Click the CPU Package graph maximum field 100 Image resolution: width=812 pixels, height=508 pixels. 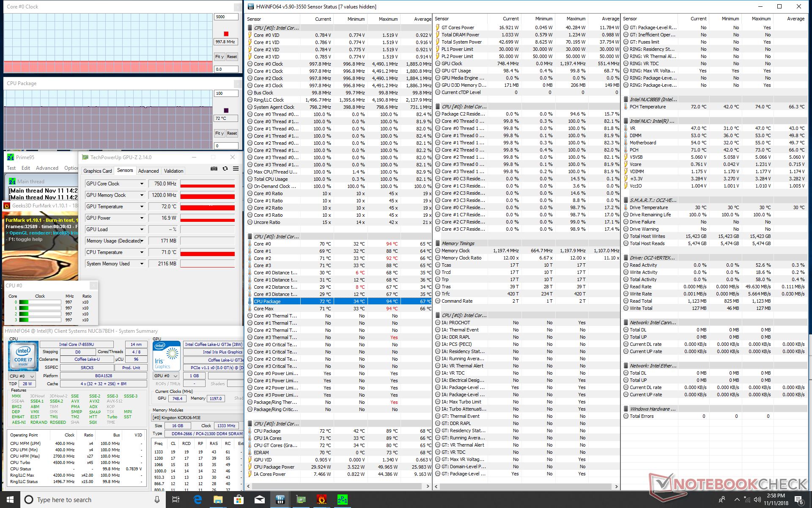tap(226, 94)
